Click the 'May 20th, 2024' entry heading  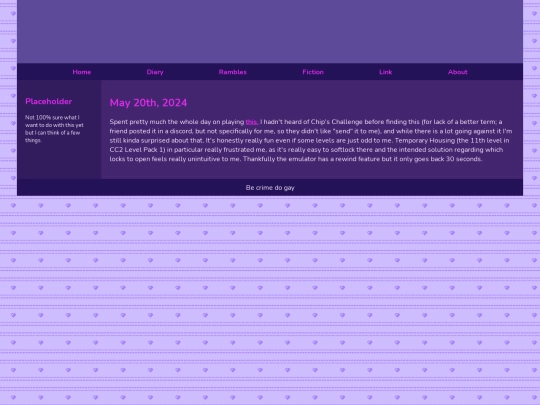tap(148, 103)
